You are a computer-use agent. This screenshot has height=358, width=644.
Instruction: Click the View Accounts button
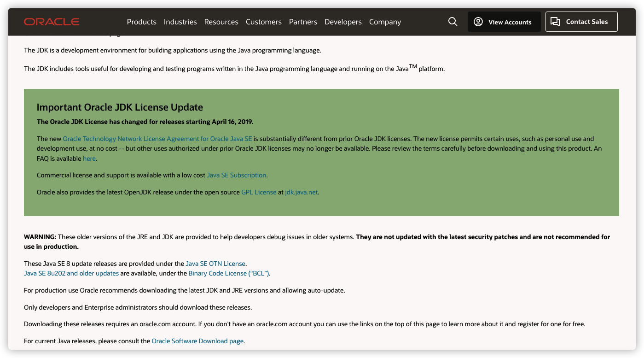[504, 22]
